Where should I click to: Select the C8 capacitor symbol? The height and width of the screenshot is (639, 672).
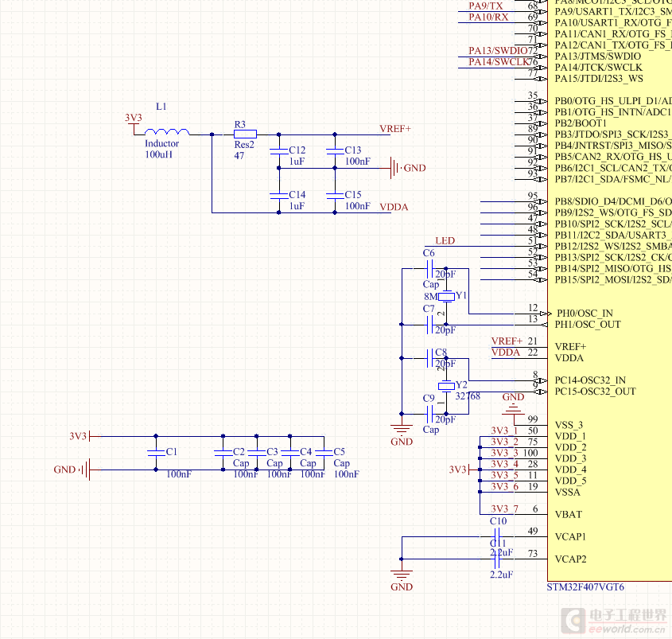[x=429, y=358]
